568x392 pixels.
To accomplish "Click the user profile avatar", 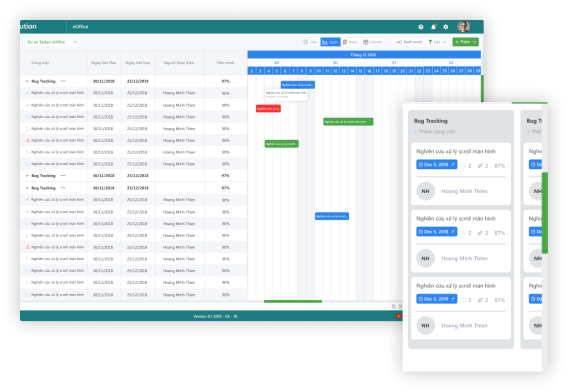I will pyautogui.click(x=463, y=26).
